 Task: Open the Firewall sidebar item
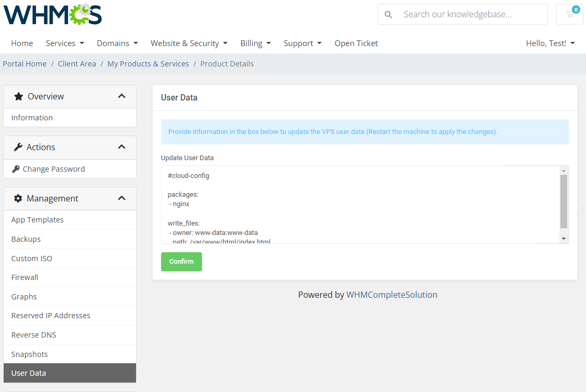[x=70, y=277]
